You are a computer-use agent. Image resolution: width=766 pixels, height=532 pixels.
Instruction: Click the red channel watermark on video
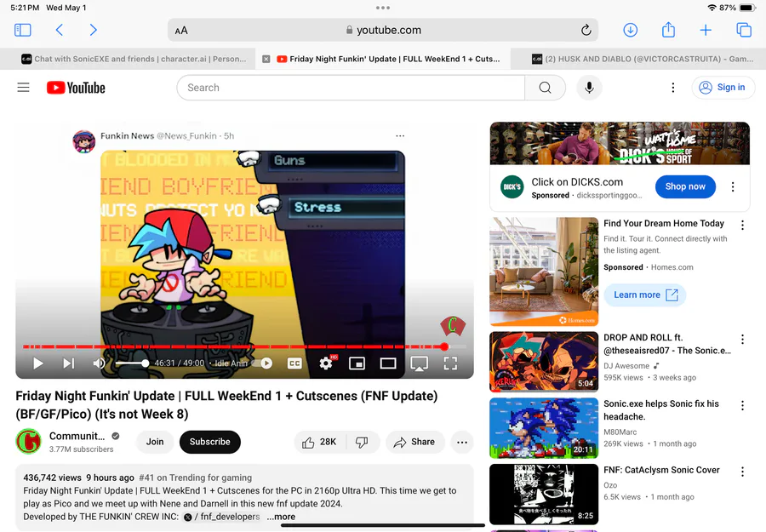pos(453,325)
